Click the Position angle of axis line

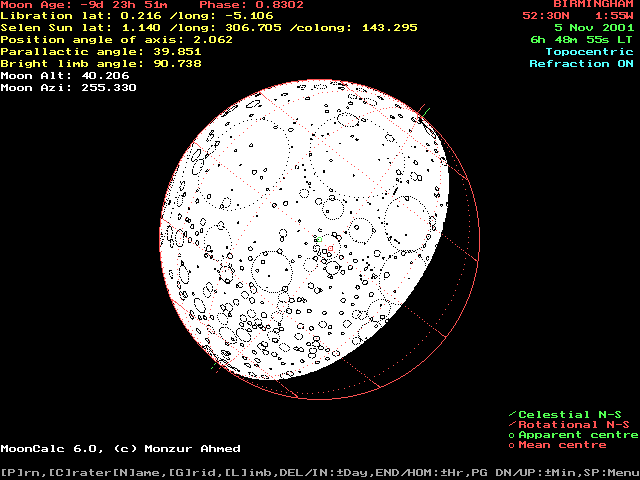coord(117,40)
